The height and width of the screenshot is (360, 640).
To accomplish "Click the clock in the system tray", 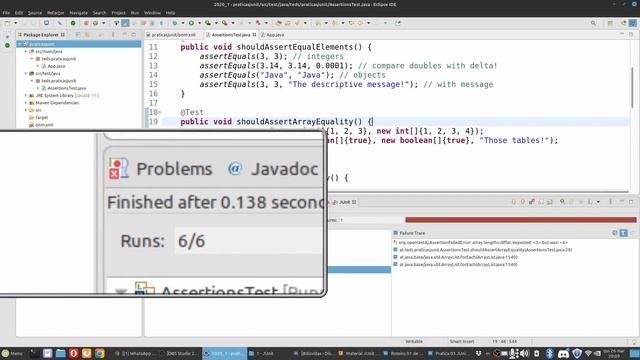I will 614,353.
